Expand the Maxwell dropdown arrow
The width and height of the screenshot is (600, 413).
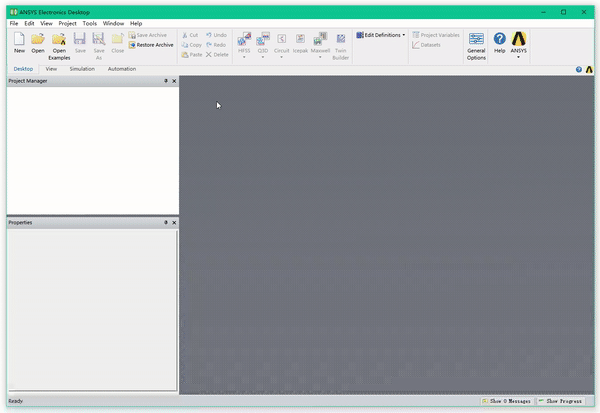pos(320,57)
